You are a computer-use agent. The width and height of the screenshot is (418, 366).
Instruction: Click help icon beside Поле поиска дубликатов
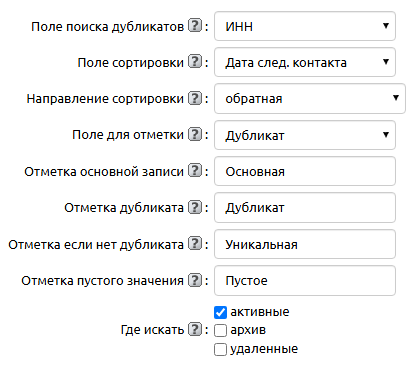click(x=195, y=26)
